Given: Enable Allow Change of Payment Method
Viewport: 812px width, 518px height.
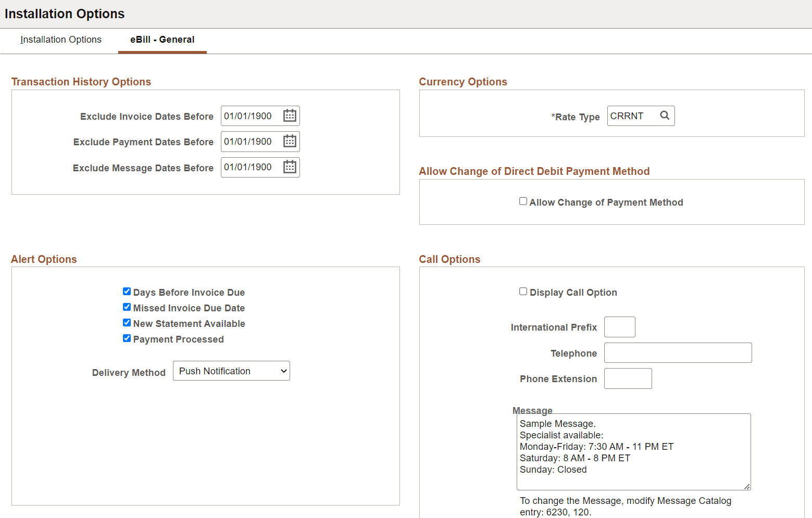Looking at the screenshot, I should click(x=523, y=200).
